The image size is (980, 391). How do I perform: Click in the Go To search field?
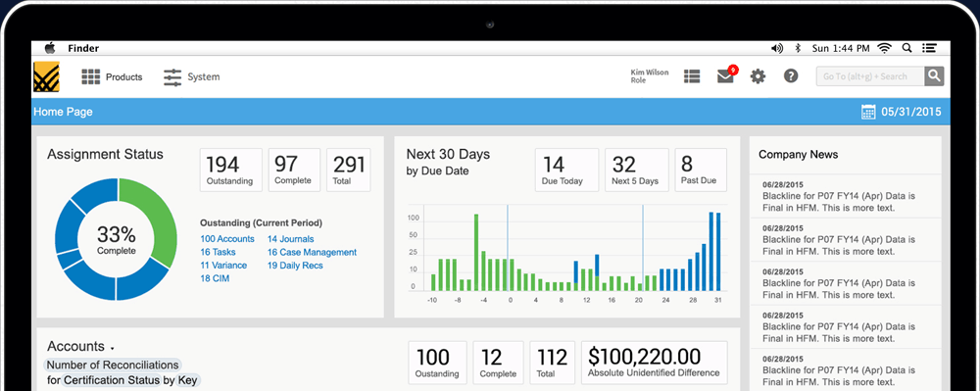pos(870,76)
